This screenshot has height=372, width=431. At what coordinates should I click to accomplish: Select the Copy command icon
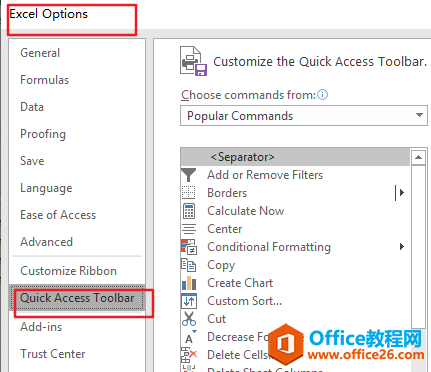point(189,265)
